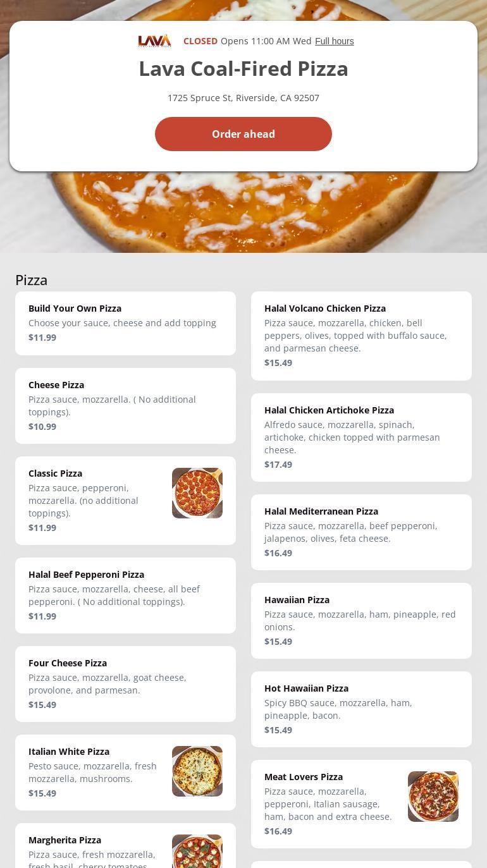Open the Full hours link
Screen dimensions: 487x868
click(x=334, y=41)
